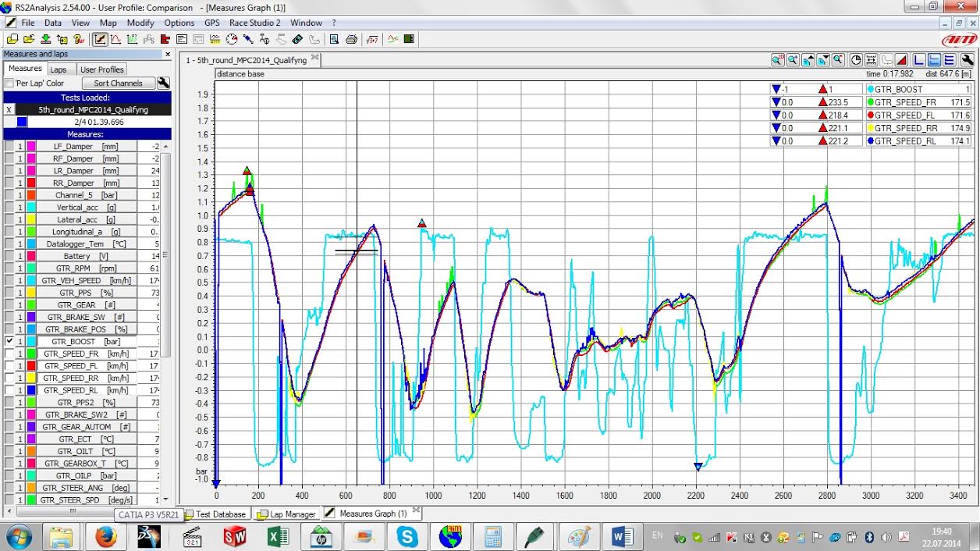This screenshot has height=551, width=980.
Task: Click the print preview toolbar icon
Action: coord(334,38)
